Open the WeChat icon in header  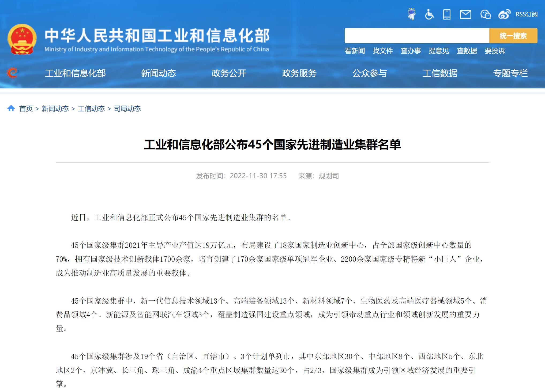tap(485, 14)
